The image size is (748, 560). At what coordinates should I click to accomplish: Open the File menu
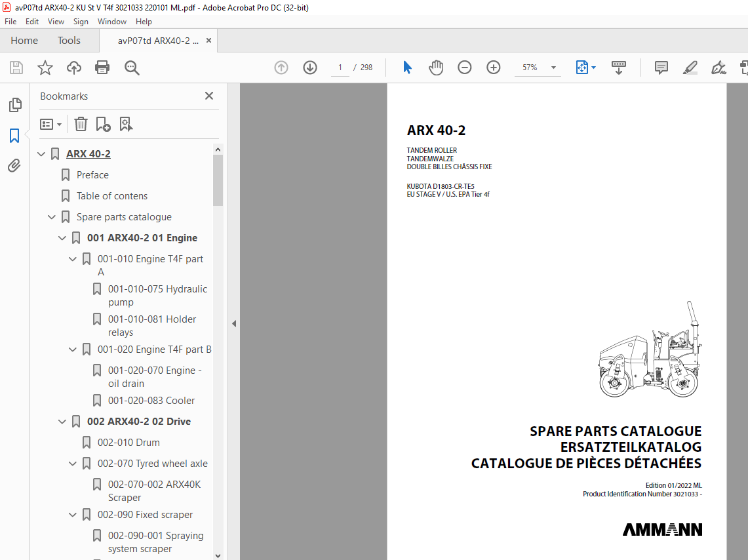click(x=10, y=22)
